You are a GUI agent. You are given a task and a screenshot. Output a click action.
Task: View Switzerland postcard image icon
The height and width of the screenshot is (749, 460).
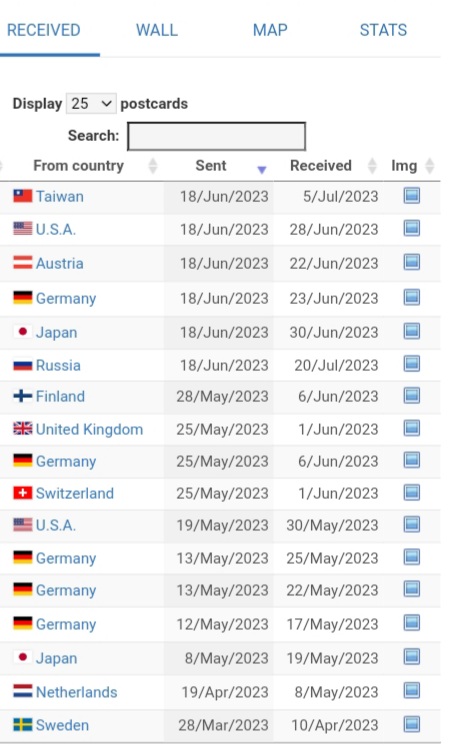(412, 492)
